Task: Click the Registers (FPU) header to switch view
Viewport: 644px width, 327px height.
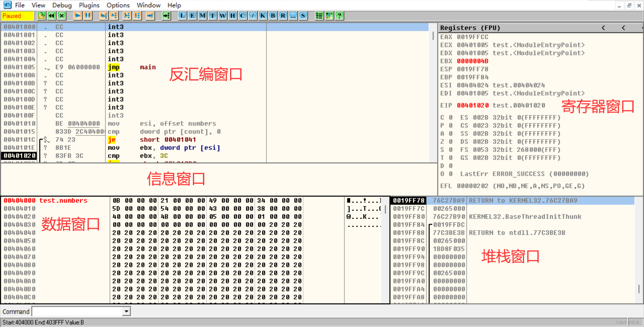Action: click(470, 28)
